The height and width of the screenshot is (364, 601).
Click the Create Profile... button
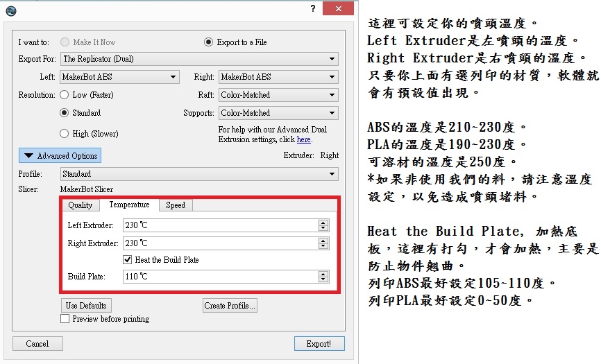(230, 306)
